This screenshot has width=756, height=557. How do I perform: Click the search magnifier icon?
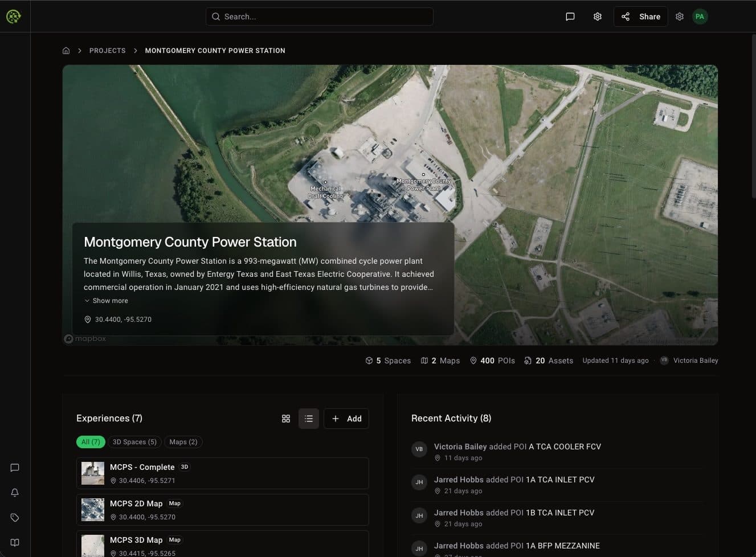point(216,17)
